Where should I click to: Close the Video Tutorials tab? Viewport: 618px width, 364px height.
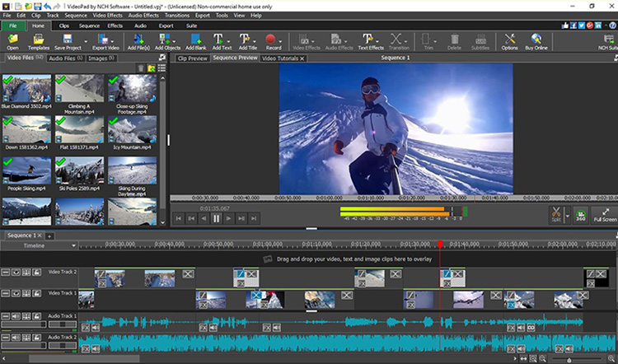coord(302,58)
